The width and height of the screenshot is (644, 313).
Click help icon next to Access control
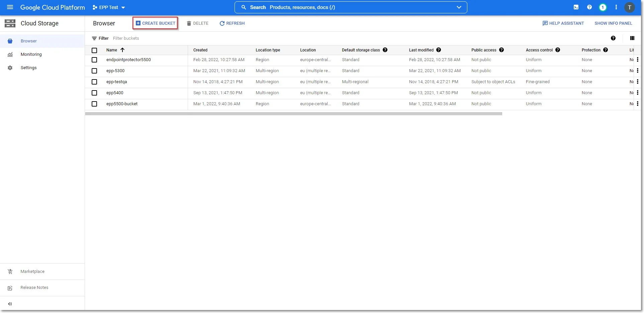(558, 50)
